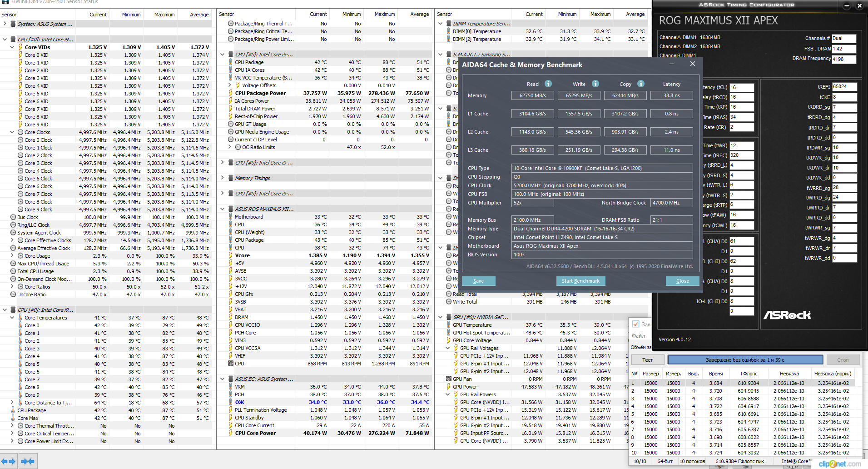Click the 610.9384 ГФлопс value in row 1
Viewport: 868px width, 469px height.
coord(748,383)
